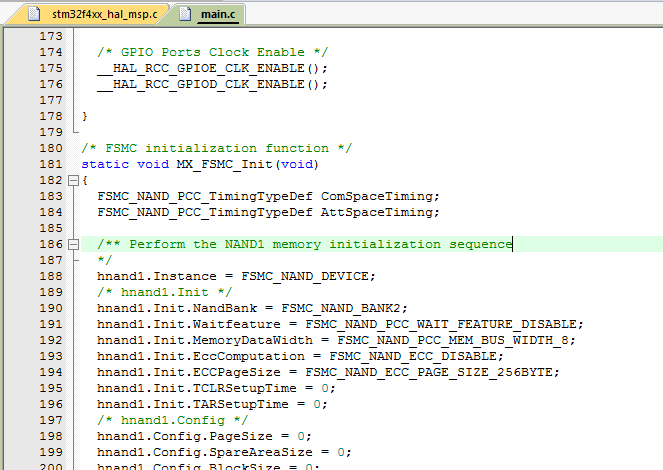Click the GPIO Ports Clock Enable comment
The height and width of the screenshot is (470, 663).
213,52
